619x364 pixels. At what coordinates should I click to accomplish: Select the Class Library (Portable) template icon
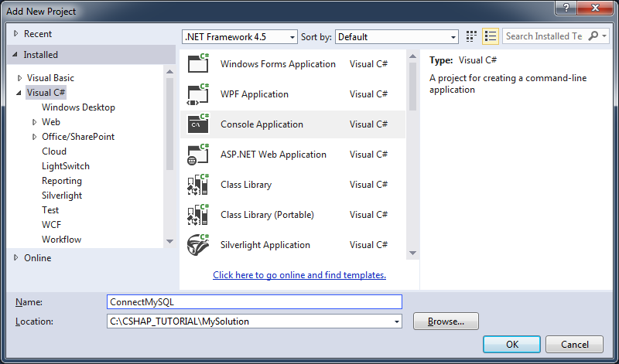click(198, 215)
